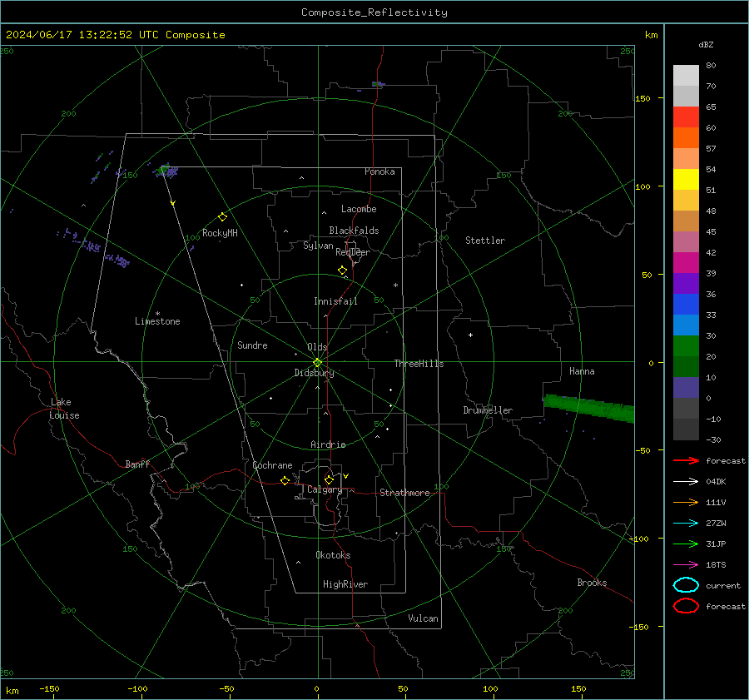Screen dimensions: 749x700
Task: Click the cyan current ellipse in legend
Action: [x=686, y=585]
